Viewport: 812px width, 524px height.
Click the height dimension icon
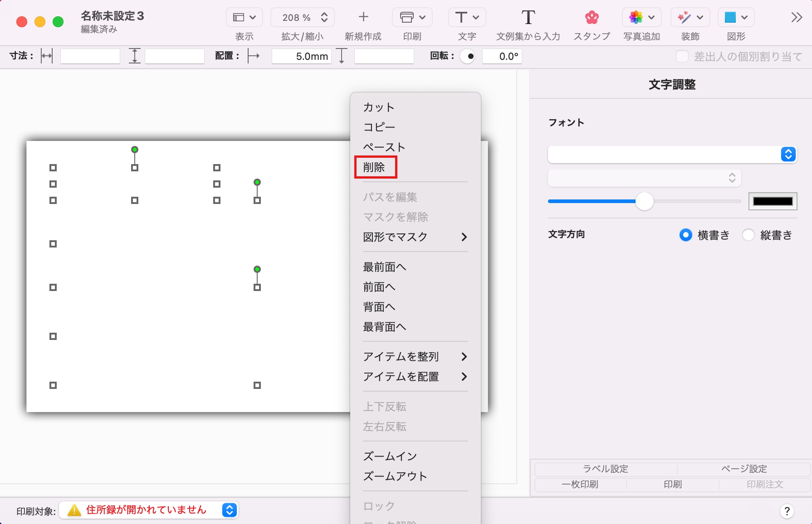[x=134, y=56]
